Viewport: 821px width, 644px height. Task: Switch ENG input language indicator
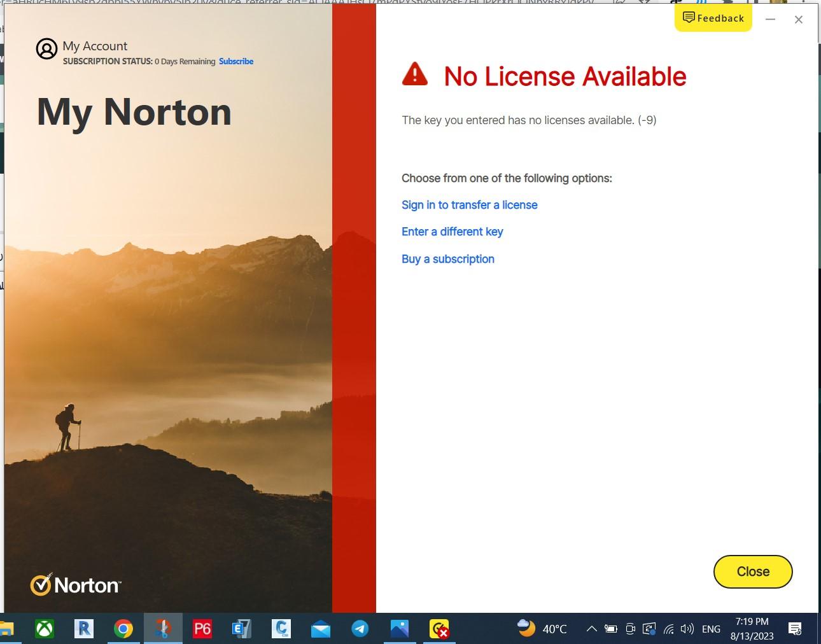711,629
